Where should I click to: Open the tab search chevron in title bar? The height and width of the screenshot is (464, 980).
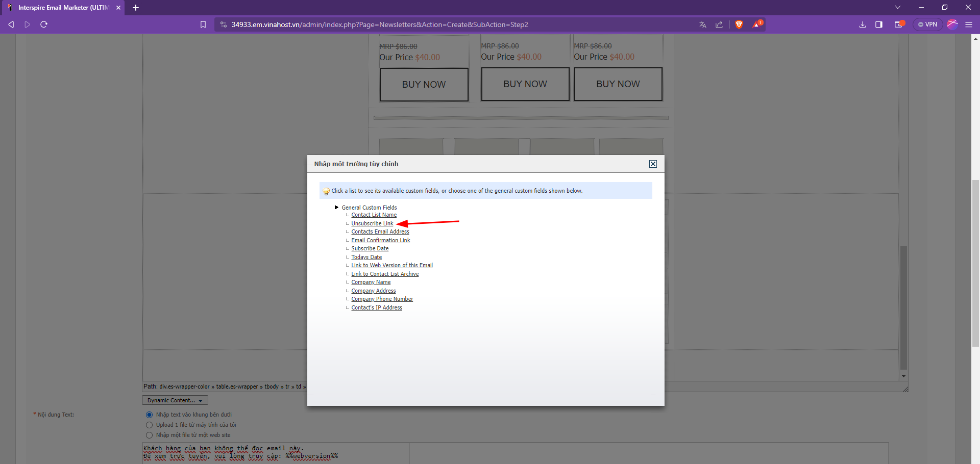[898, 7]
